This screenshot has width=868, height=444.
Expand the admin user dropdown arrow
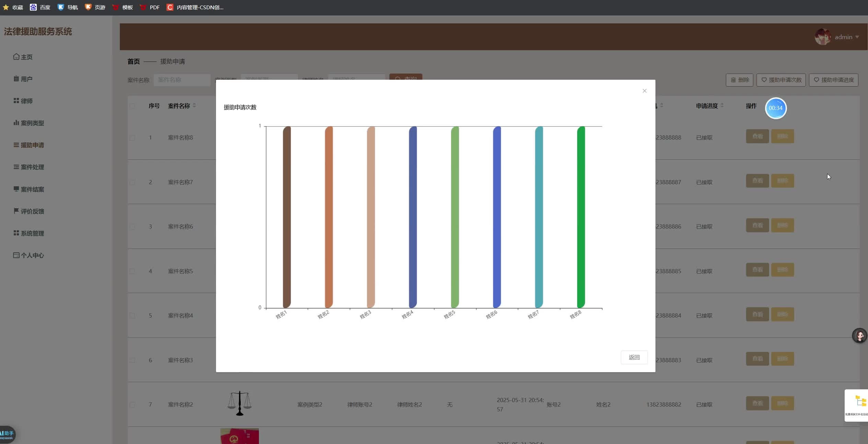coord(857,37)
